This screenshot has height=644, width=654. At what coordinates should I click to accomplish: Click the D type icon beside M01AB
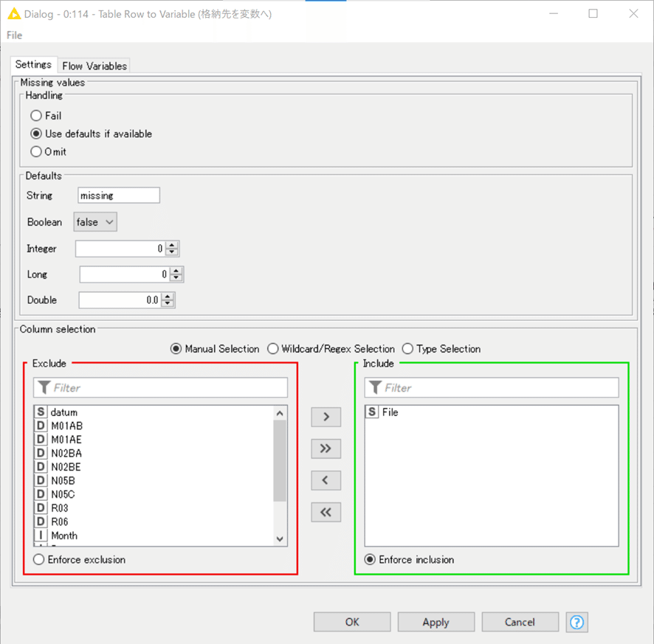[41, 426]
